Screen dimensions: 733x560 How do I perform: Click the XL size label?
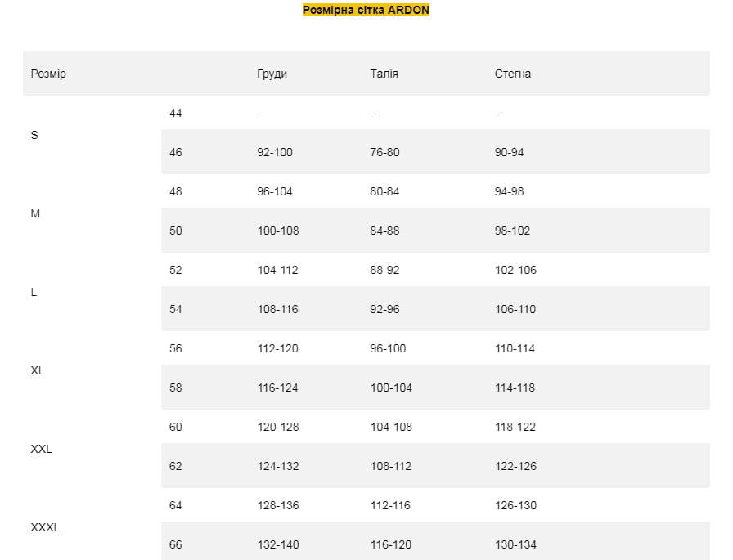[38, 371]
